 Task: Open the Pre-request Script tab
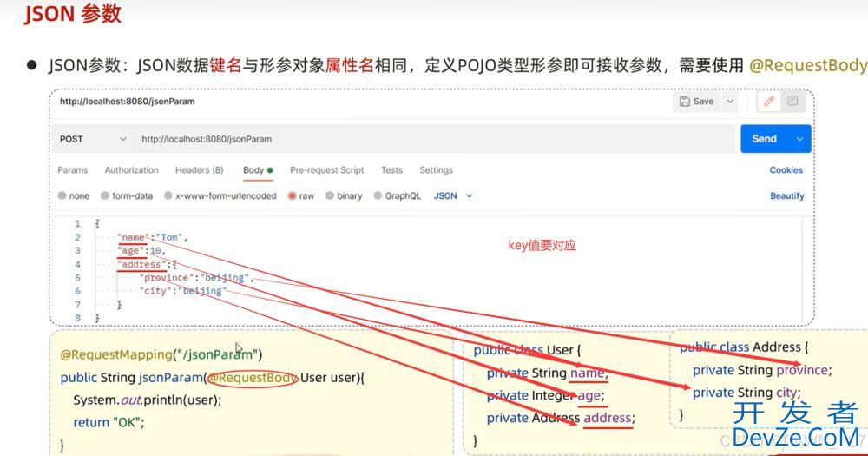coord(326,170)
